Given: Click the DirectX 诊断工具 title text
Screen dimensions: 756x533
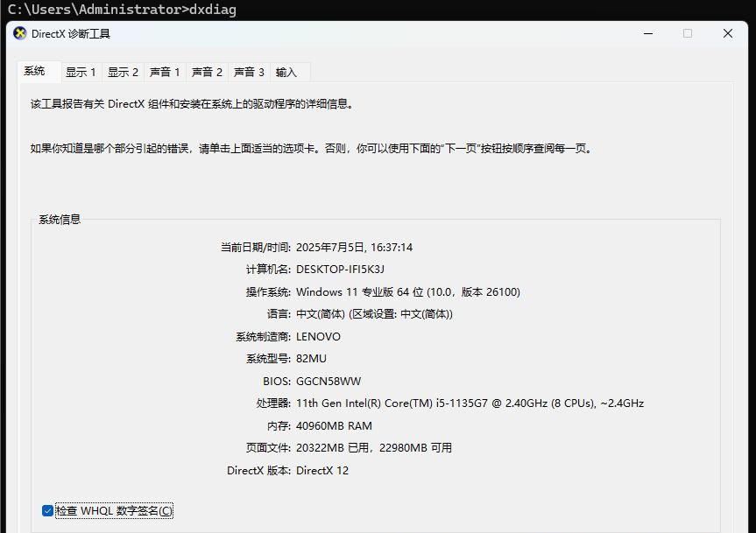Looking at the screenshot, I should [70, 34].
